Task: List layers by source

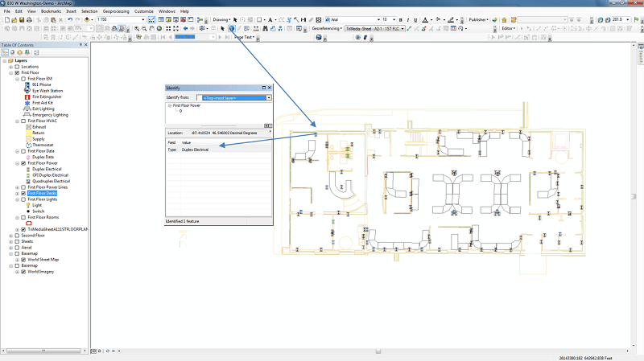Action: (12, 52)
